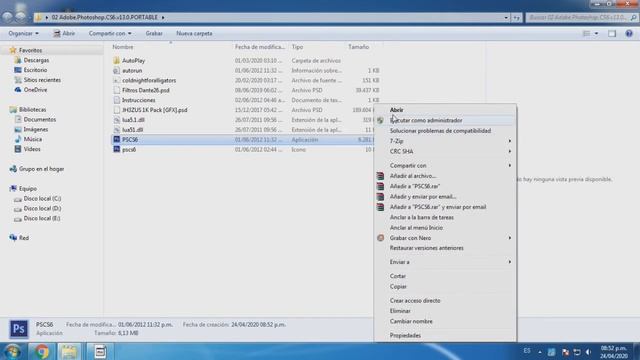Open 'Disco local (D:)' drive
This screenshot has height=360, width=640.
[x=42, y=209]
